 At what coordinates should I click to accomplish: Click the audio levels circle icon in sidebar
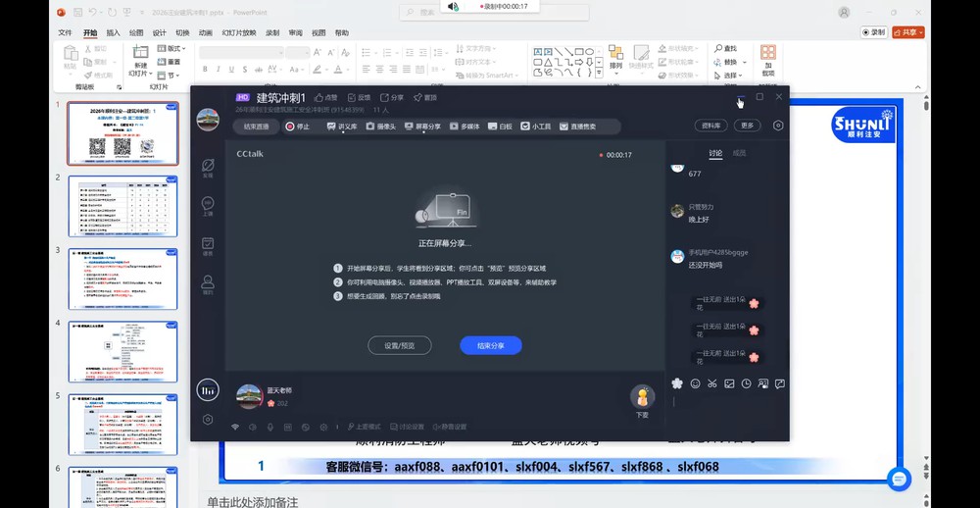pos(208,389)
